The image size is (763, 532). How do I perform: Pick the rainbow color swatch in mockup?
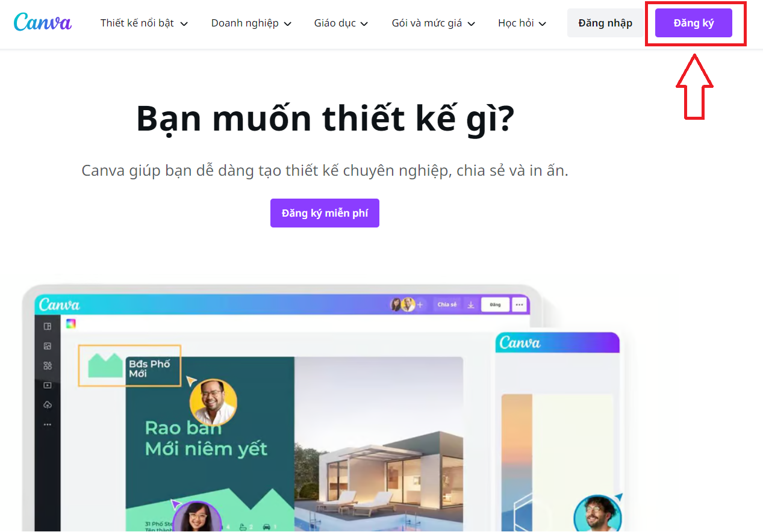pyautogui.click(x=71, y=324)
